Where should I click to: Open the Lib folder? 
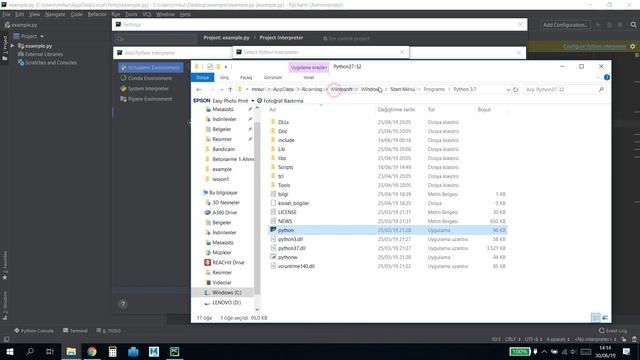281,149
